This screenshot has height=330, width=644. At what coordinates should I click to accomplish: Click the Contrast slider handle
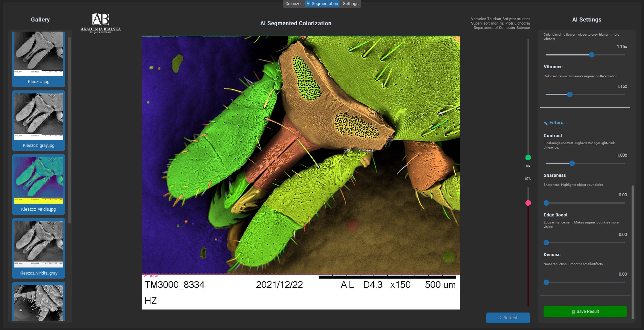pos(572,163)
